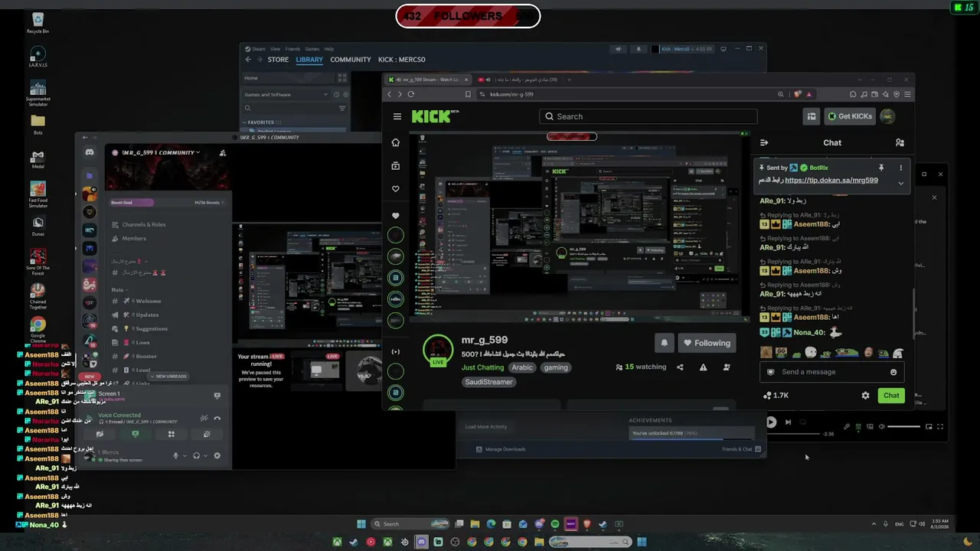Image resolution: width=980 pixels, height=551 pixels.
Task: Toggle fullscreen on the media player
Action: 940,426
